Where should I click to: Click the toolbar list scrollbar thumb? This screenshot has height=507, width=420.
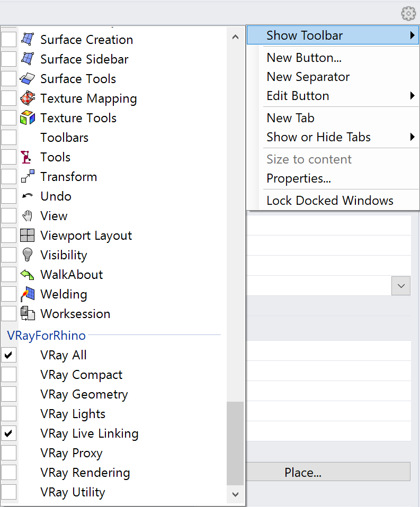[235, 443]
